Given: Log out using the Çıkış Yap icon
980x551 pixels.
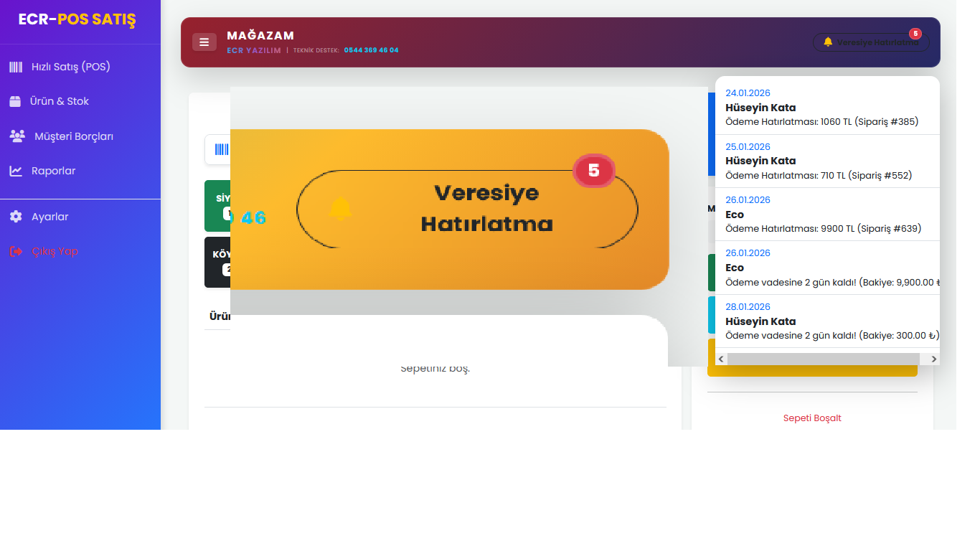Looking at the screenshot, I should pos(16,251).
